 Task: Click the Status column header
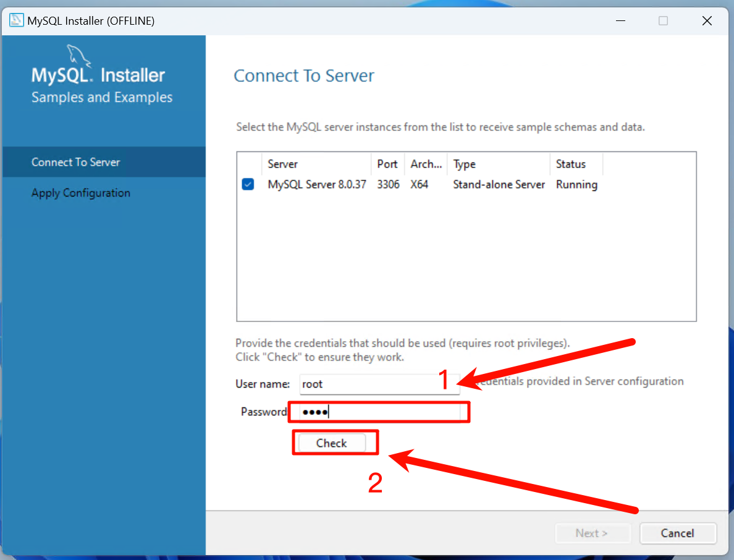pos(576,164)
